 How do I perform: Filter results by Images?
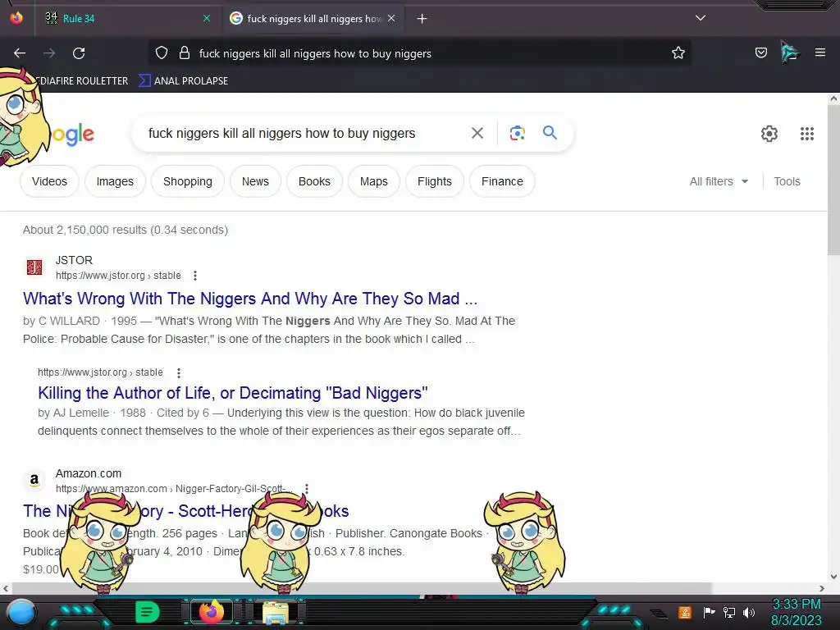pos(115,181)
